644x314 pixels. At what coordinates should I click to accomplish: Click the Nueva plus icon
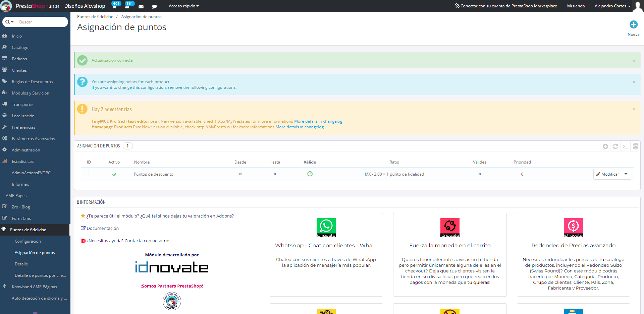[633, 24]
